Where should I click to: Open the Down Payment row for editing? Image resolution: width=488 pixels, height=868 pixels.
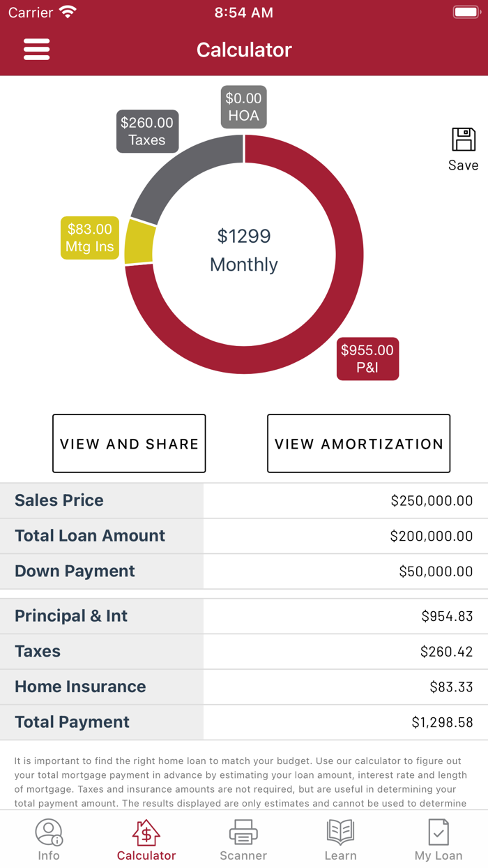tap(346, 571)
